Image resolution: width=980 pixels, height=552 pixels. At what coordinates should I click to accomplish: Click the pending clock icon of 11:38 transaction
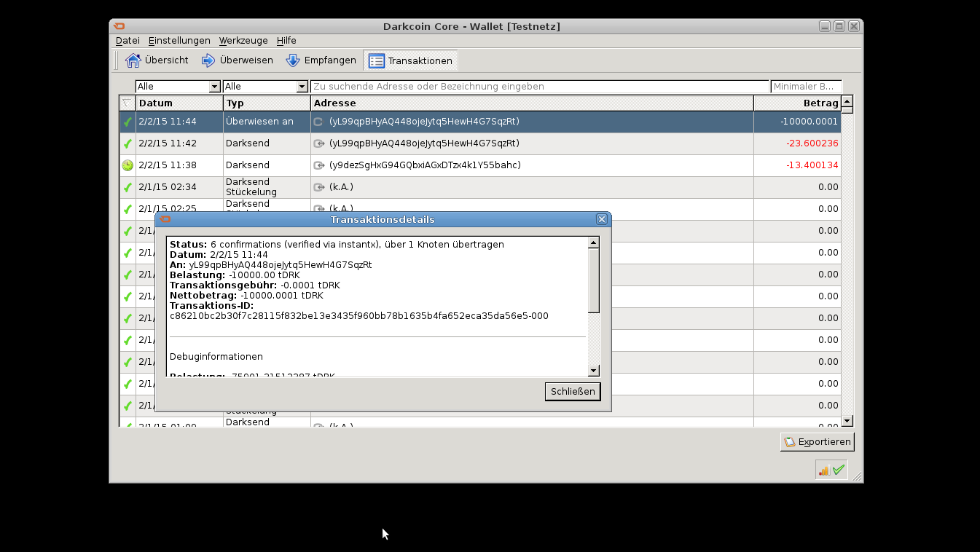tap(128, 165)
